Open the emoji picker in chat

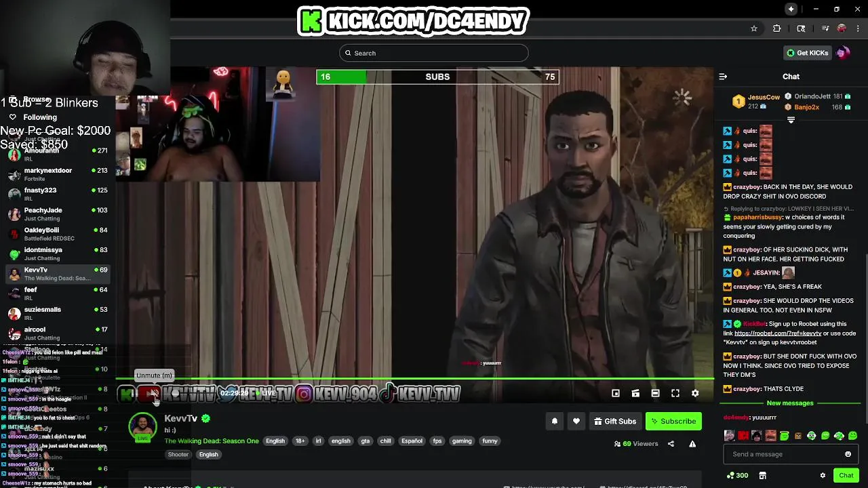(848, 454)
